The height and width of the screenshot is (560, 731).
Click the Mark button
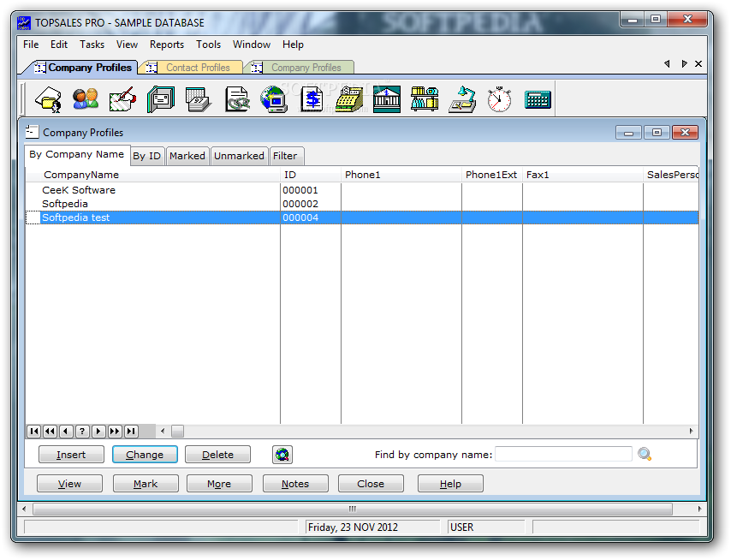pos(146,484)
